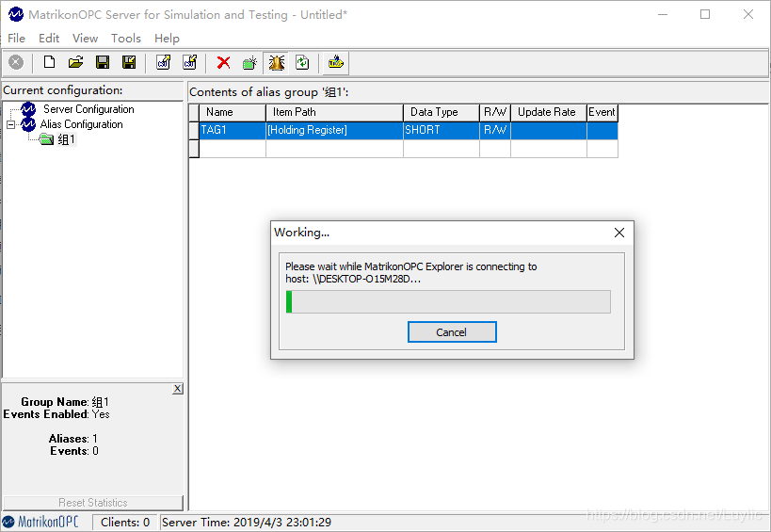Screen dimensions: 771x532
Task: Select Server Configuration tree node
Action: pyautogui.click(x=88, y=109)
